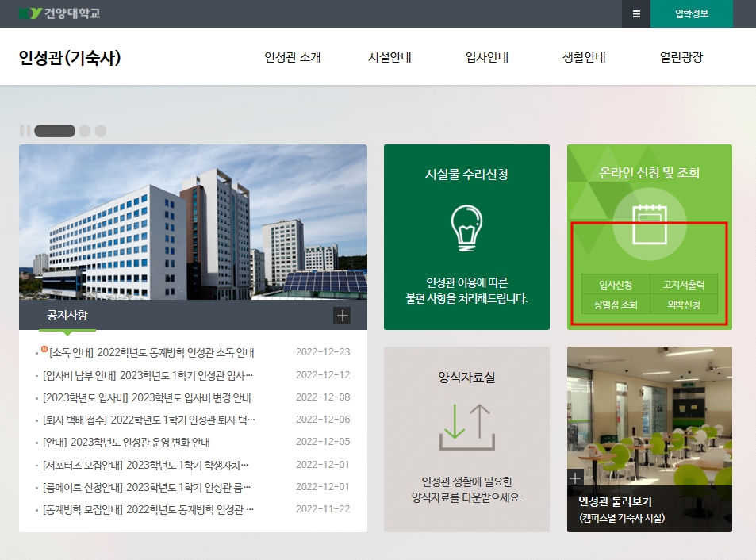The image size is (756, 560).
Task: Expand the 생활안내 menu
Action: [584, 57]
